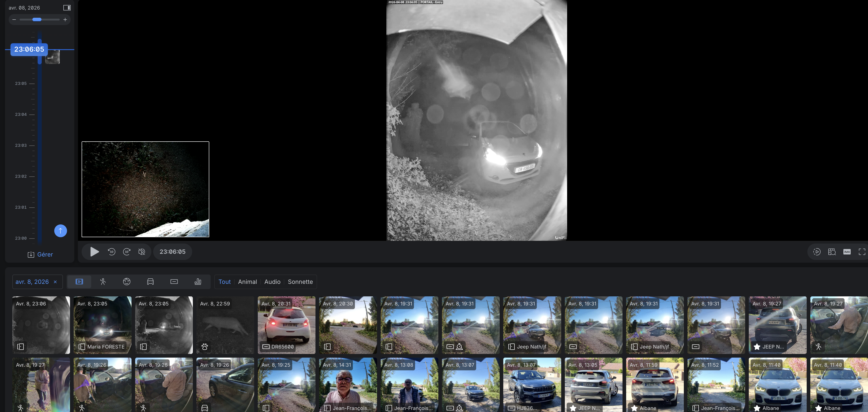Enter fullscreen video mode
This screenshot has width=868, height=412.
pyautogui.click(x=862, y=252)
